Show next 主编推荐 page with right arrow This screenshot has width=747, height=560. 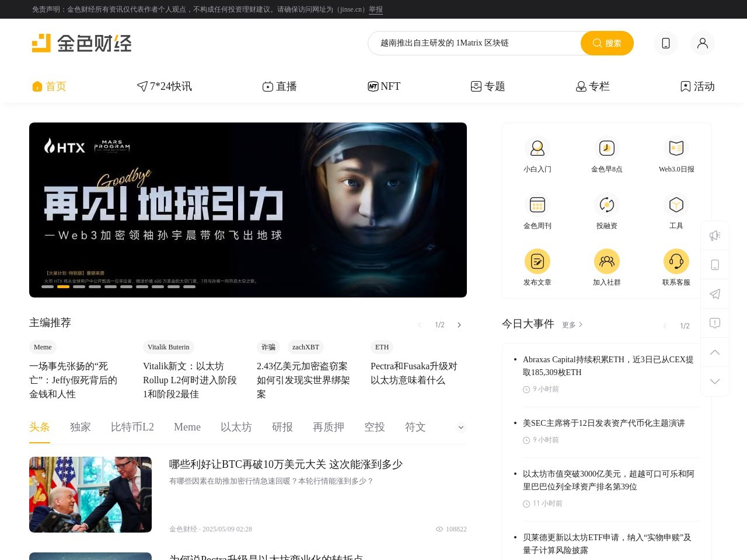[x=459, y=325]
